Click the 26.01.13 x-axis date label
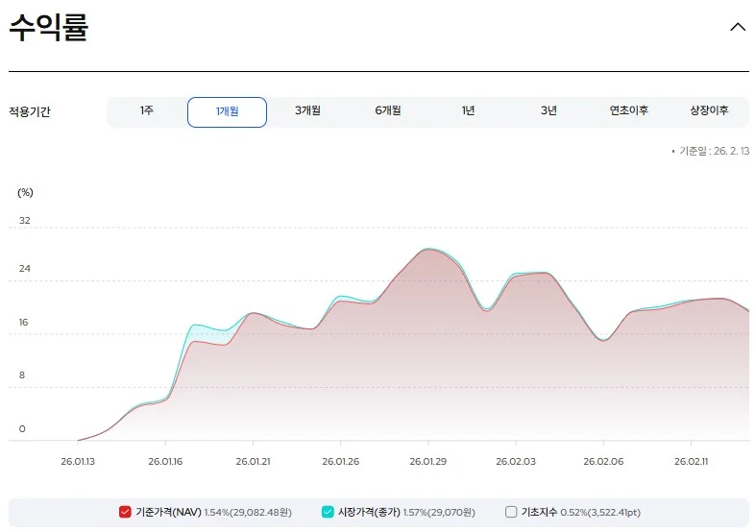The image size is (756, 532). pyautogui.click(x=78, y=461)
